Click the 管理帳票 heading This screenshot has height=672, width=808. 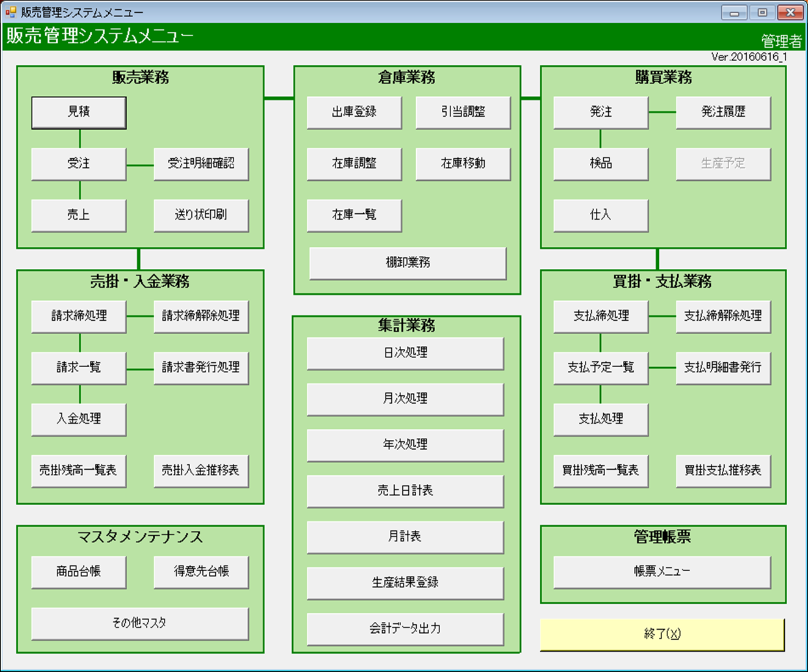pyautogui.click(x=663, y=537)
